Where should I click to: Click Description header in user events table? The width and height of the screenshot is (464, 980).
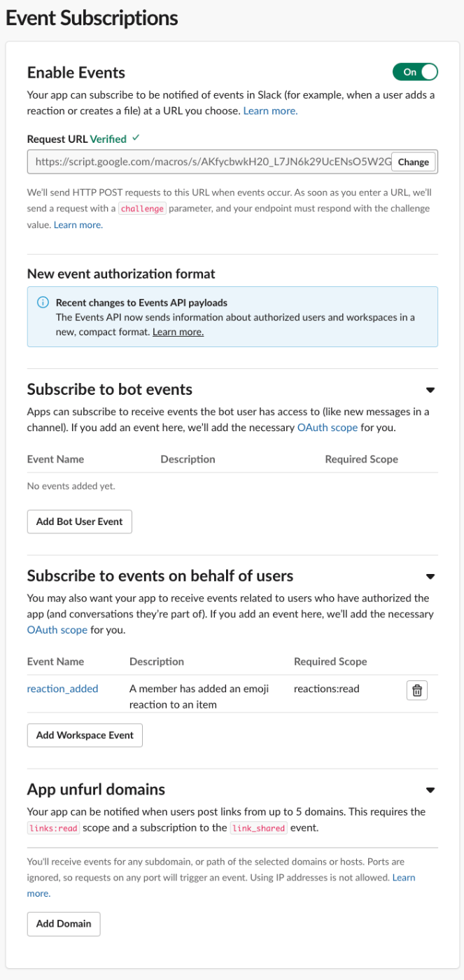click(157, 661)
